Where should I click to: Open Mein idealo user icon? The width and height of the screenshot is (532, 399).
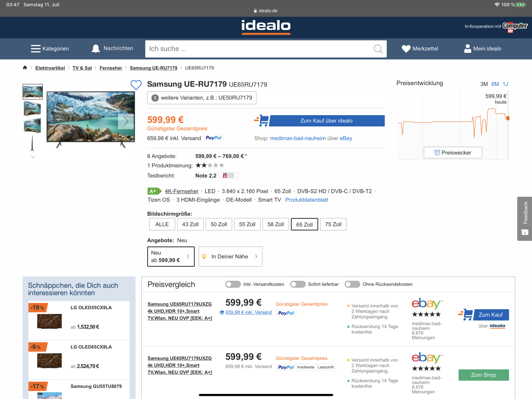coord(467,49)
